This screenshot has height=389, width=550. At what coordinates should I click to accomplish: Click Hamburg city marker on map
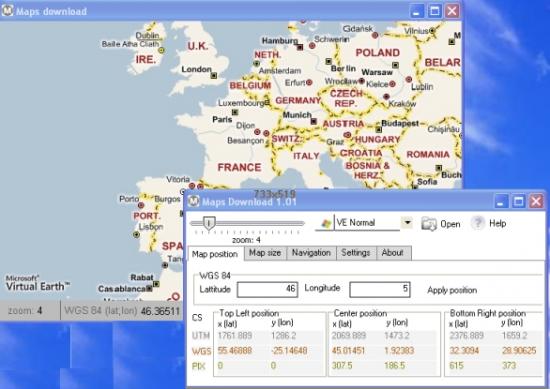pos(300,47)
